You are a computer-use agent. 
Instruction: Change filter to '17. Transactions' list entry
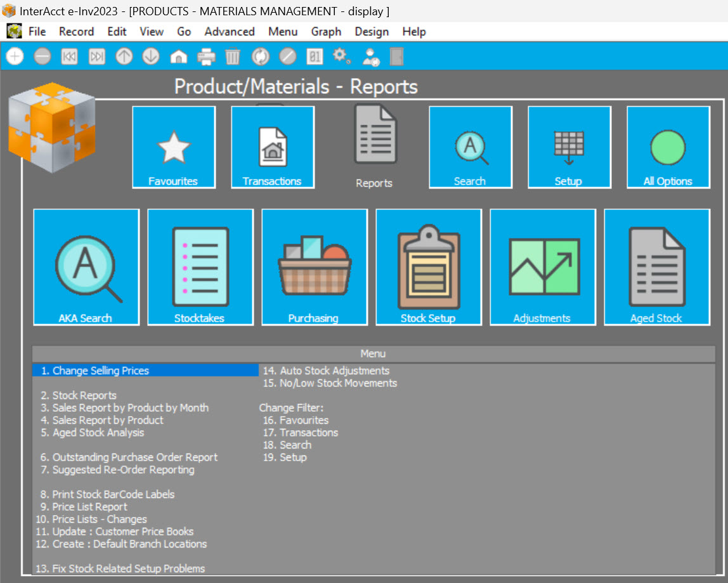point(301,433)
